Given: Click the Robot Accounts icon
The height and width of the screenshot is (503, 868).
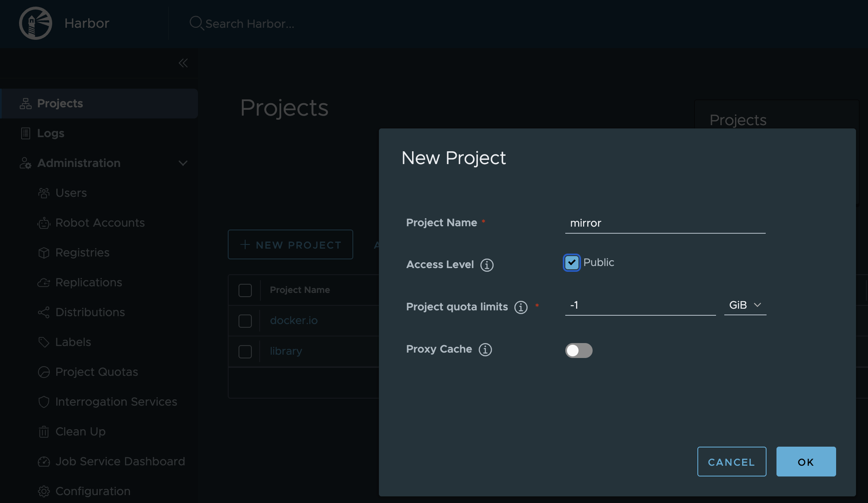Looking at the screenshot, I should click(x=44, y=223).
